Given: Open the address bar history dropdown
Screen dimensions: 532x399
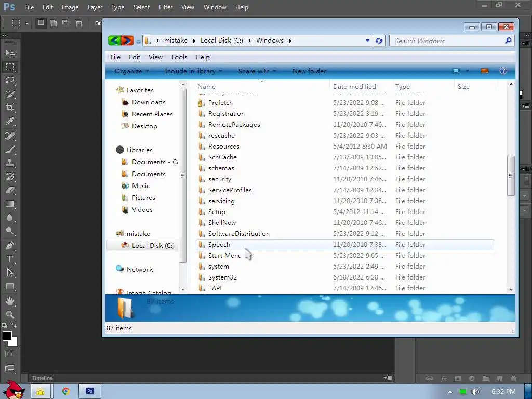Looking at the screenshot, I should [367, 41].
